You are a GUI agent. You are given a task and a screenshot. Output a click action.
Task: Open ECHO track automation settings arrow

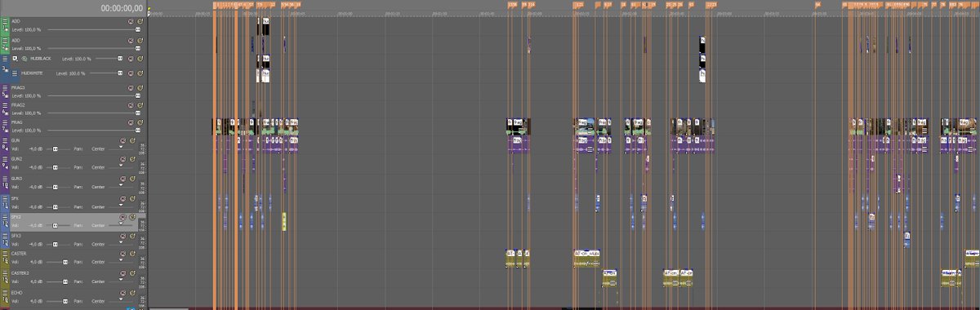(121, 299)
